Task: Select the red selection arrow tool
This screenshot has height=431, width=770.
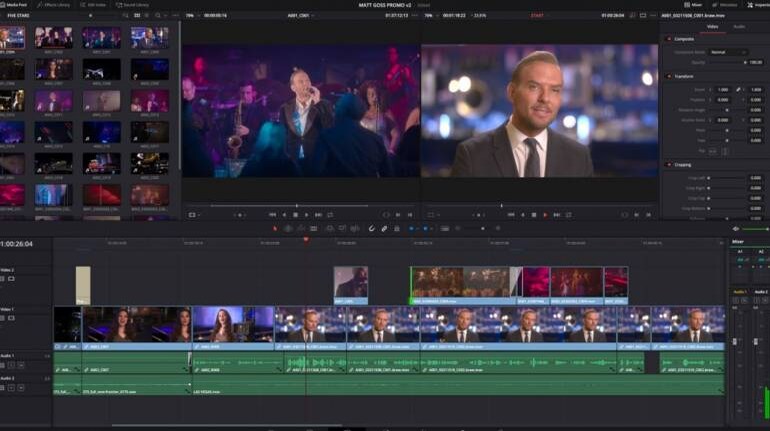Action: [276, 228]
